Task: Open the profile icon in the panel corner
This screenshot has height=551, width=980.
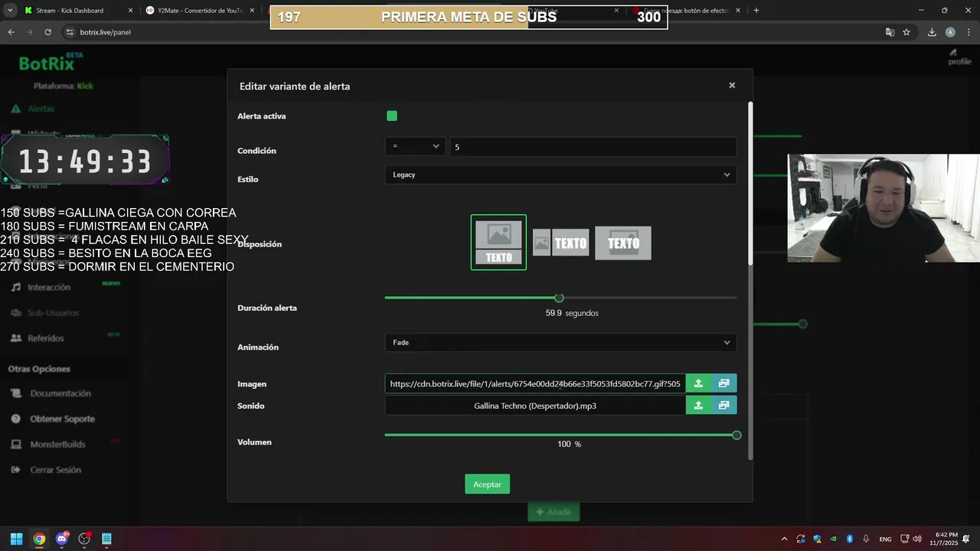Action: tap(959, 57)
